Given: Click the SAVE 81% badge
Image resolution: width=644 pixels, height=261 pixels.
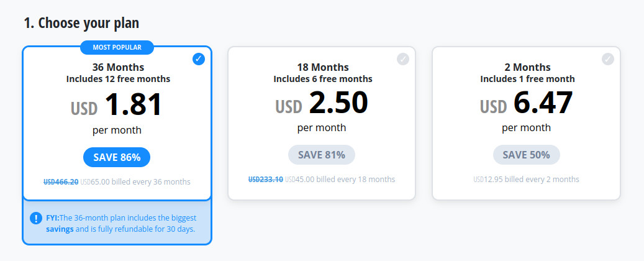Looking at the screenshot, I should [322, 155].
